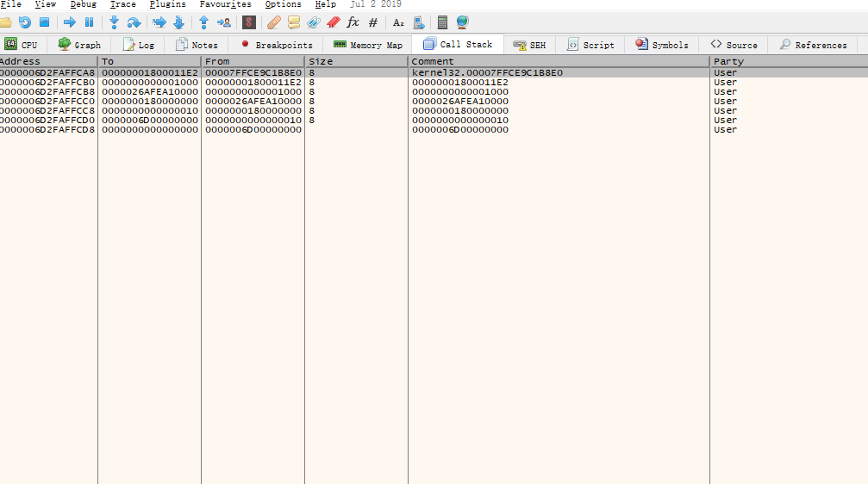This screenshot has height=484, width=868.
Task: Stop the debuggee with the square icon
Action: click(44, 22)
